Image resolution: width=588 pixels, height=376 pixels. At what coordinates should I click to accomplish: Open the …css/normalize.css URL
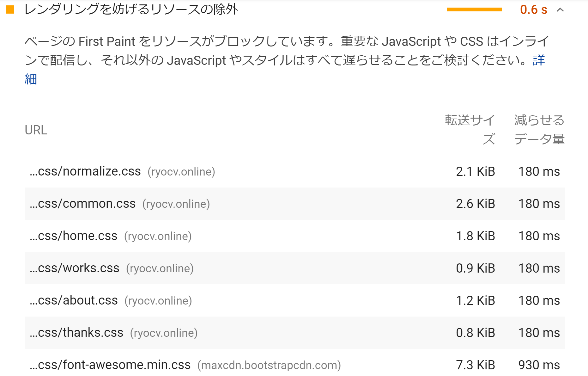click(85, 171)
